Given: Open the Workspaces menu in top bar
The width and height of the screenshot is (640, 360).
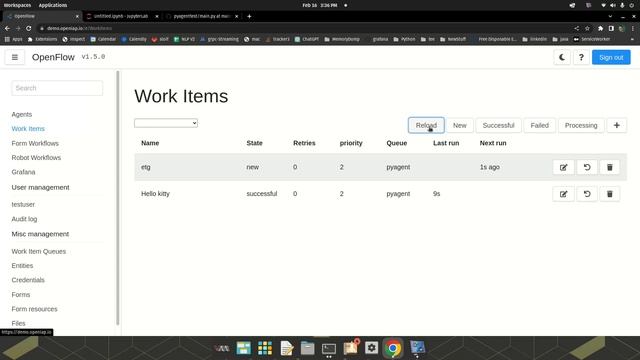Looking at the screenshot, I should pyautogui.click(x=18, y=5).
